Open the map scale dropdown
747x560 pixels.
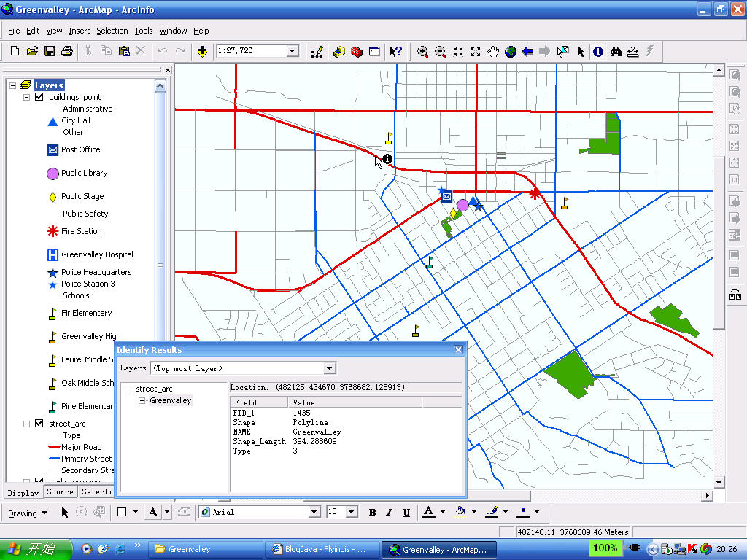tap(293, 51)
